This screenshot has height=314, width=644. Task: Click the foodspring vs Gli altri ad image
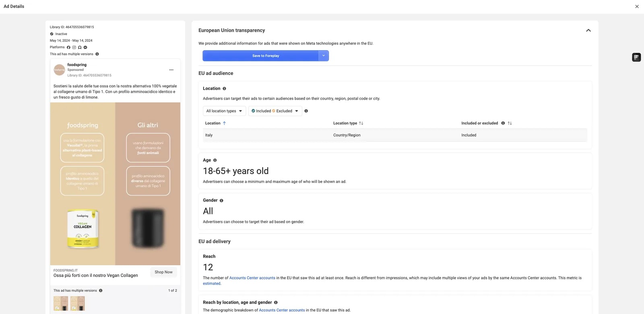[x=115, y=184]
